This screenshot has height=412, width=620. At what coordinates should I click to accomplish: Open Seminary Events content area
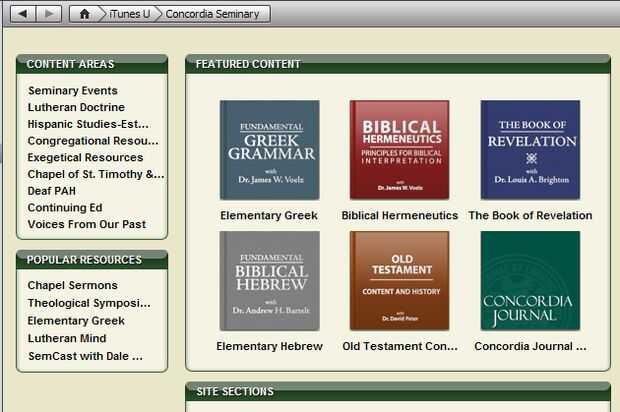pos(73,91)
